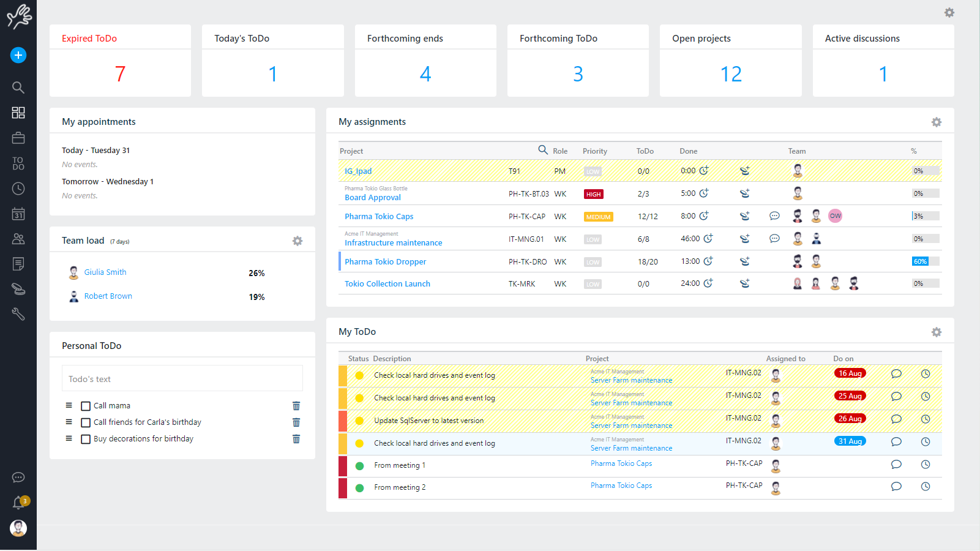Open the Expired ToDo summary card
This screenshot has height=551, width=980.
coord(120,61)
